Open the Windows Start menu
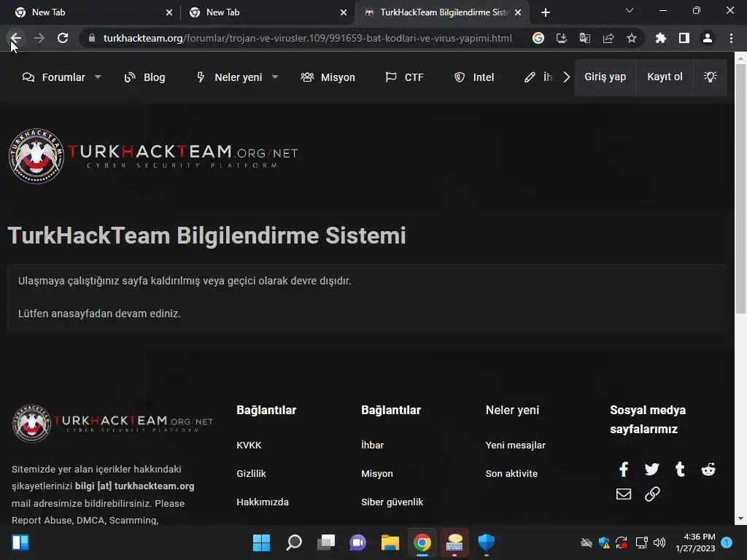Screen dimensions: 747x560 (x=261, y=542)
